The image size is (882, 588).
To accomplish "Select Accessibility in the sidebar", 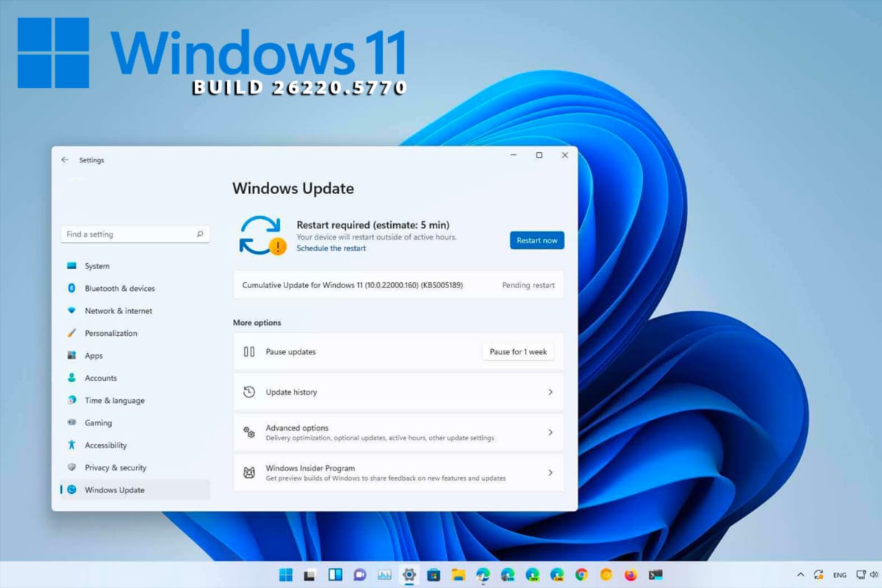I will (135, 445).
